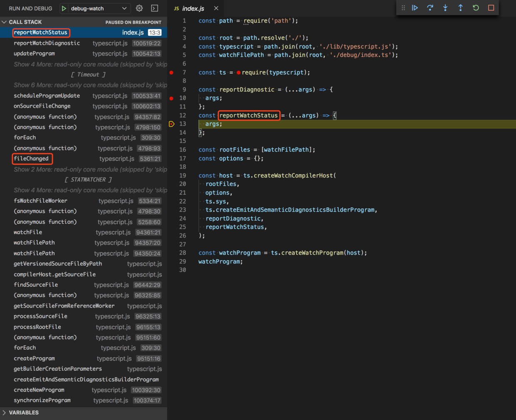
Task: Select the createNewProgram stack frame
Action: pyautogui.click(x=83, y=390)
